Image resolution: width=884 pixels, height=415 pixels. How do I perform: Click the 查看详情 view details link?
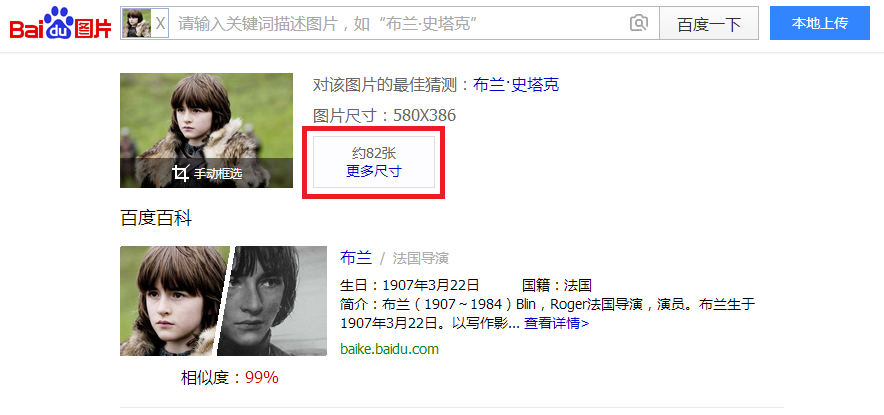pyautogui.click(x=556, y=324)
